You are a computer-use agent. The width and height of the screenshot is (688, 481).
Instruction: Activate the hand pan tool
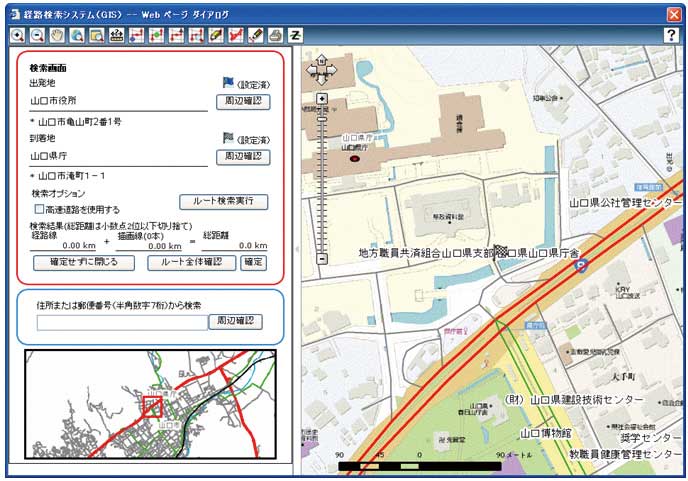pyautogui.click(x=57, y=35)
